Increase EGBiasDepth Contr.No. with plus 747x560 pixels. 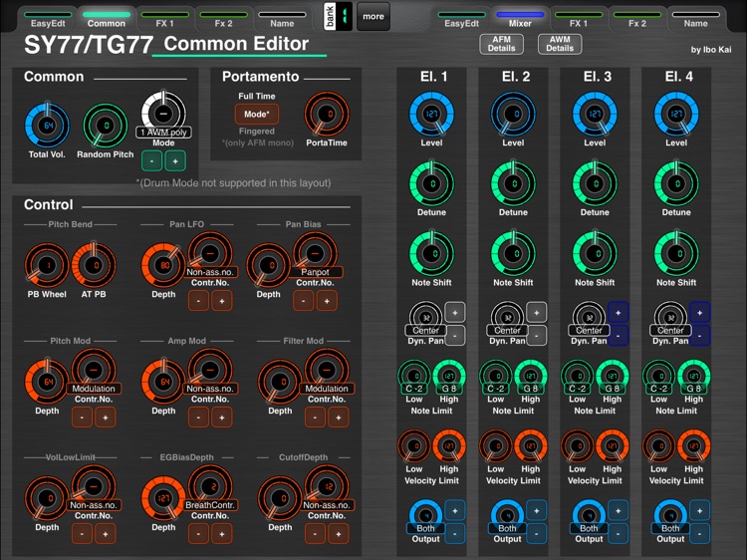point(222,534)
